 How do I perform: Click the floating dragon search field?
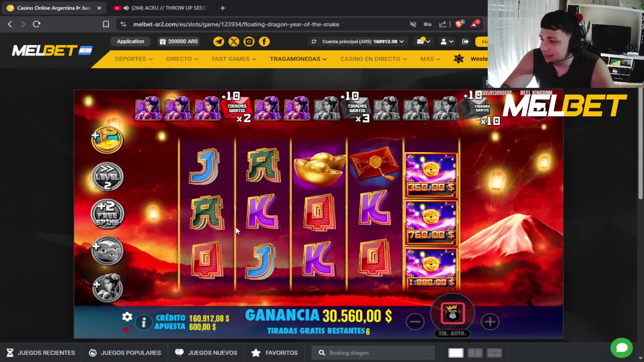373,353
